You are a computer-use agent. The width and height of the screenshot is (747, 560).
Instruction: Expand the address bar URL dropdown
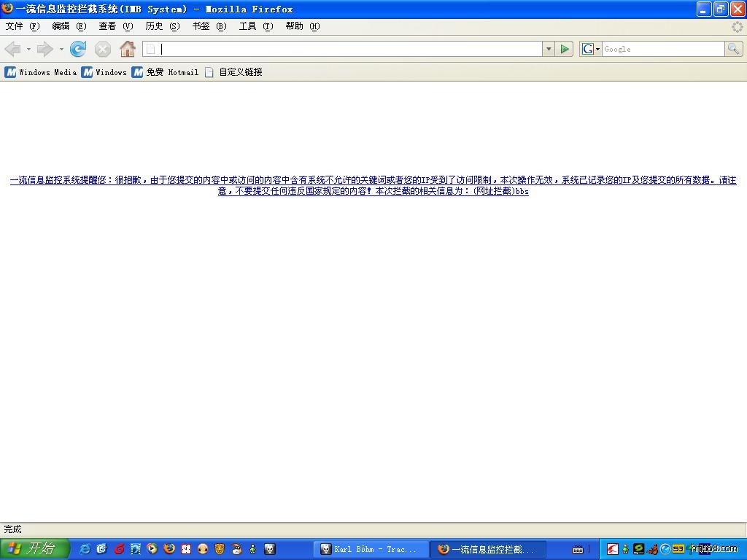pos(549,49)
